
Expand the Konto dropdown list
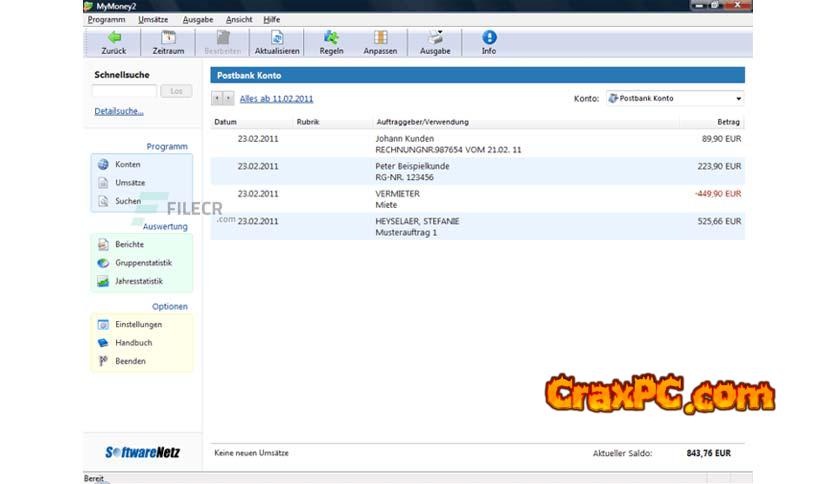pos(739,99)
